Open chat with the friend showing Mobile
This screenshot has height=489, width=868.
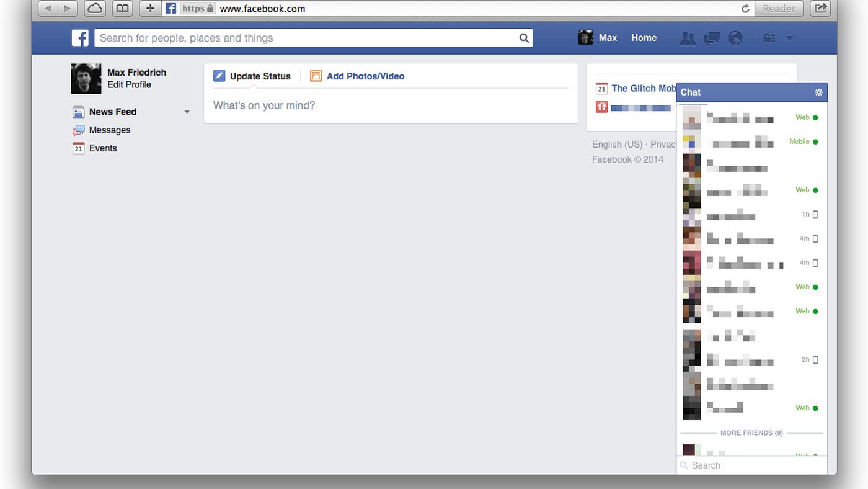tap(751, 142)
